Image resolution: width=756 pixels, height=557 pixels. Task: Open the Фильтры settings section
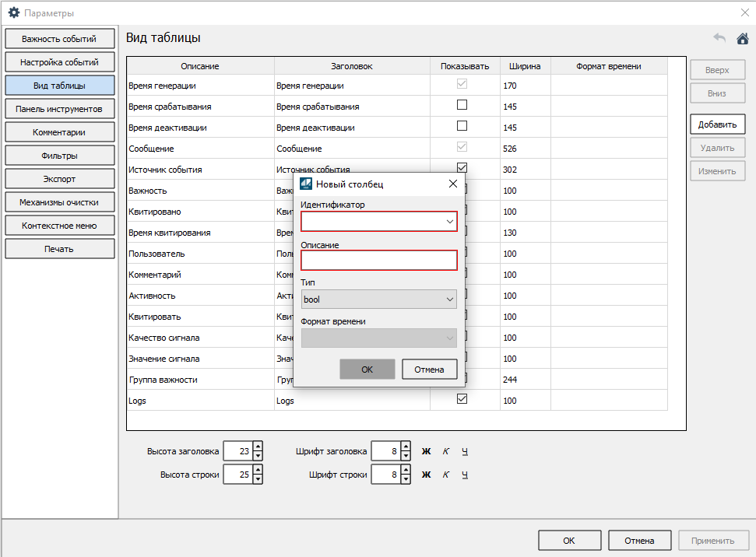[x=60, y=156]
